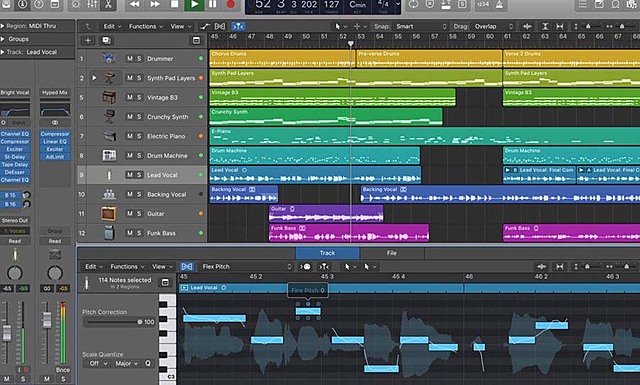Open the Note Pads icon
Image resolution: width=640 pixels, height=385 pixels.
pyautogui.click(x=599, y=4)
